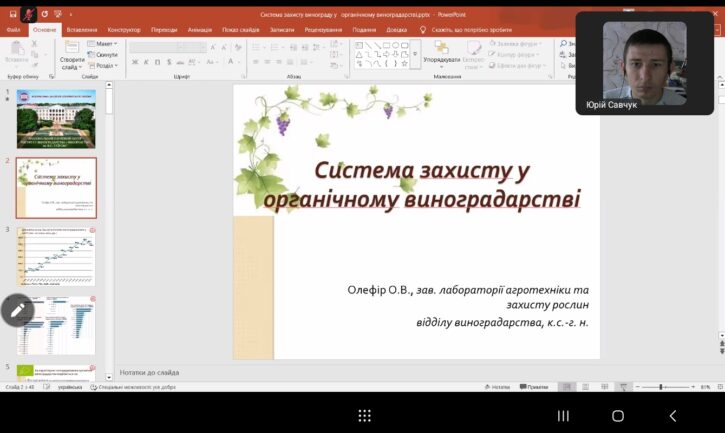Screen dimensions: 725x433
Task: Click the 'Скажіть, що потрібно зробити' search box
Action: coord(466,30)
